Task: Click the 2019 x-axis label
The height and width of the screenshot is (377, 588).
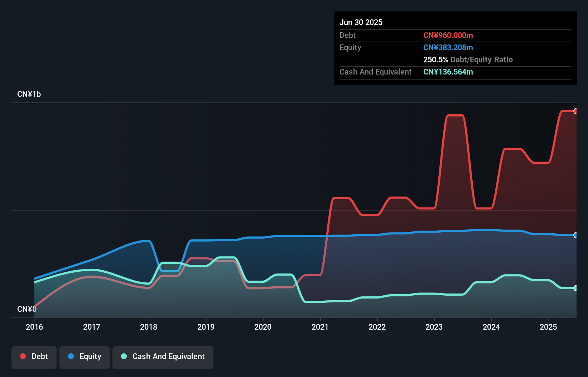Action: [206, 327]
